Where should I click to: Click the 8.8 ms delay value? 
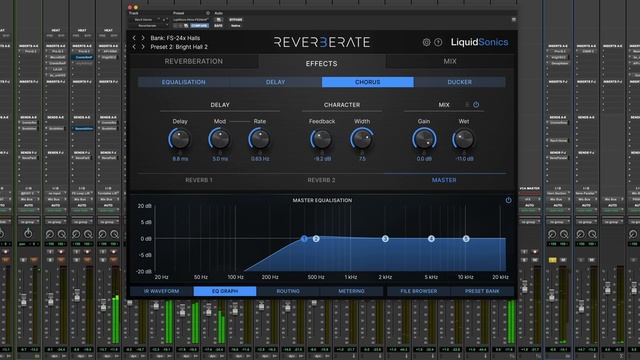tap(180, 159)
